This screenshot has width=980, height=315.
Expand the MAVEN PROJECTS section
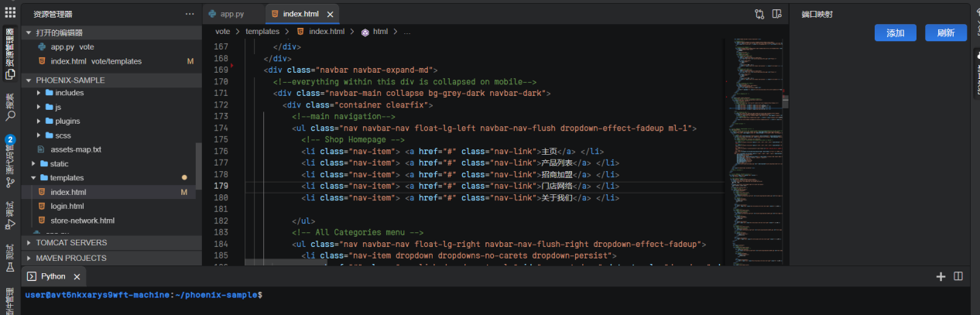click(29, 258)
